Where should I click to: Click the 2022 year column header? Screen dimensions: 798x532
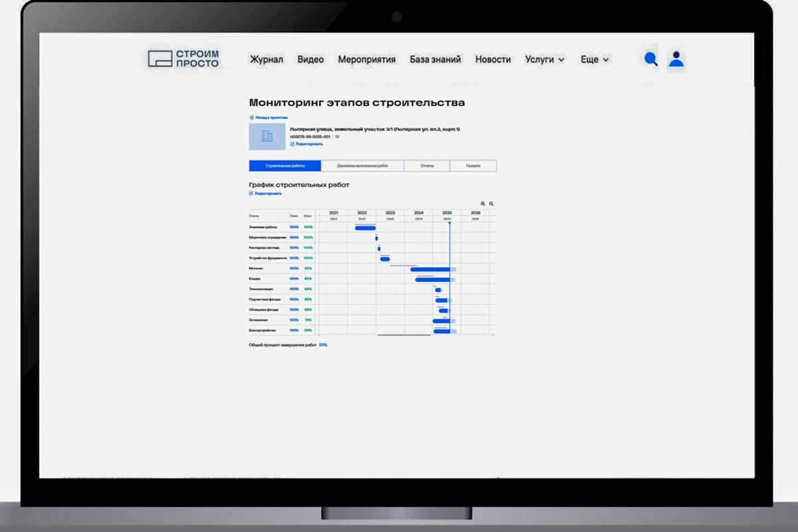coord(362,213)
